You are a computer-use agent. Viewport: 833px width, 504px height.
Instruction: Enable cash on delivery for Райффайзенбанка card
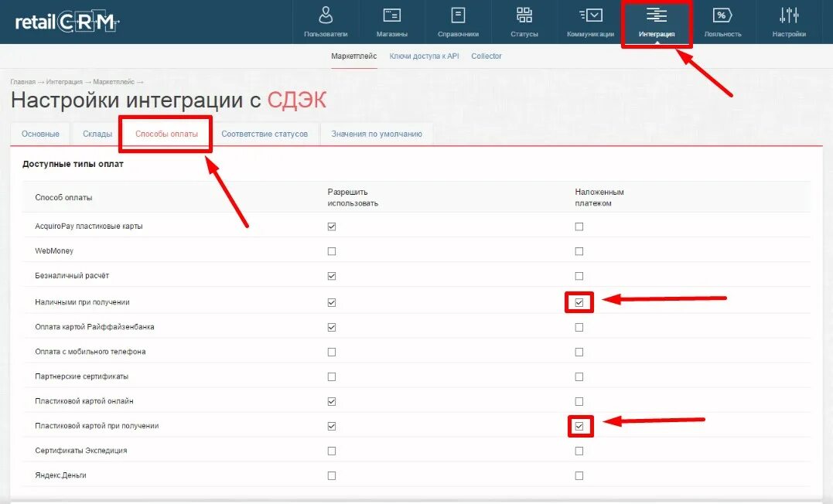[579, 327]
